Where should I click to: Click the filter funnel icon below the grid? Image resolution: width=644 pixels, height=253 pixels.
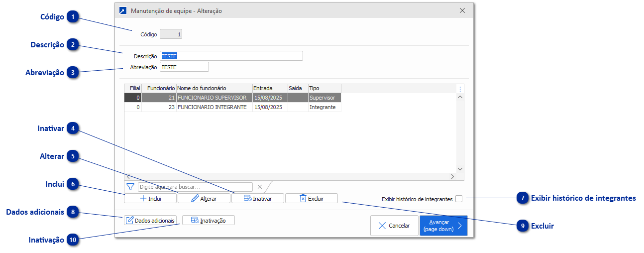130,187
